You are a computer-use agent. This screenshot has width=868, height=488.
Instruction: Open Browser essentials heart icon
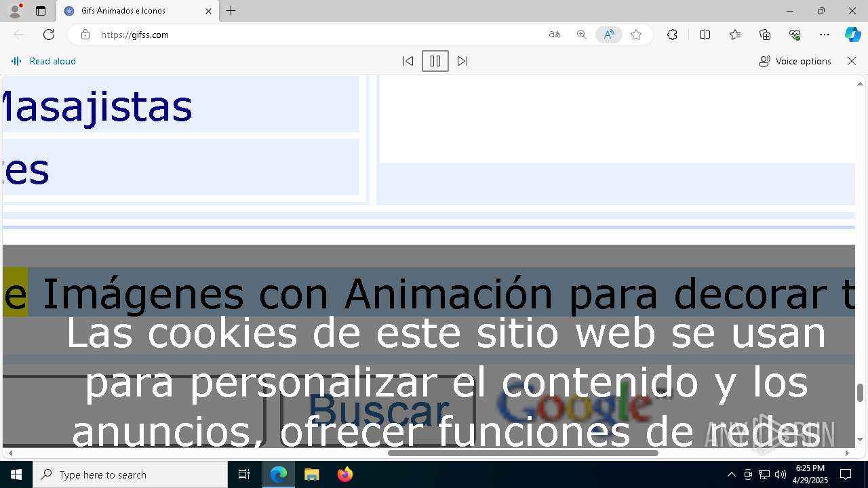pos(795,35)
